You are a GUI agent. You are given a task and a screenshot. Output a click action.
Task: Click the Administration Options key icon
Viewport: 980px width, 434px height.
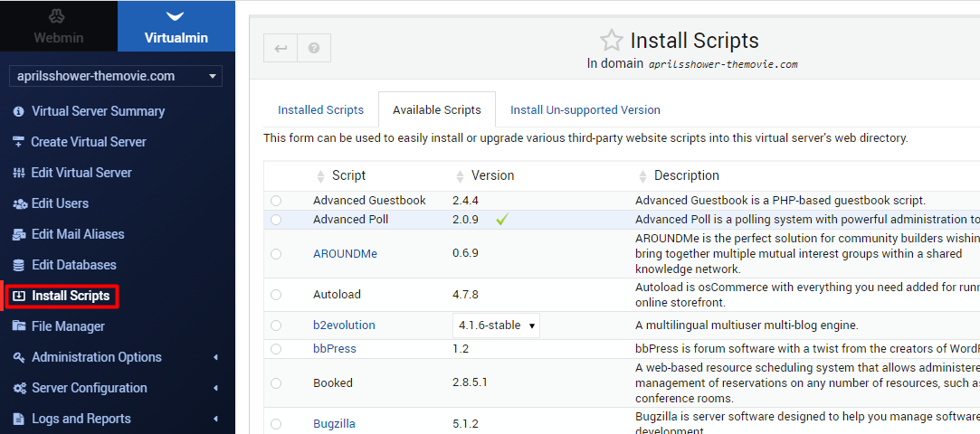pos(19,357)
